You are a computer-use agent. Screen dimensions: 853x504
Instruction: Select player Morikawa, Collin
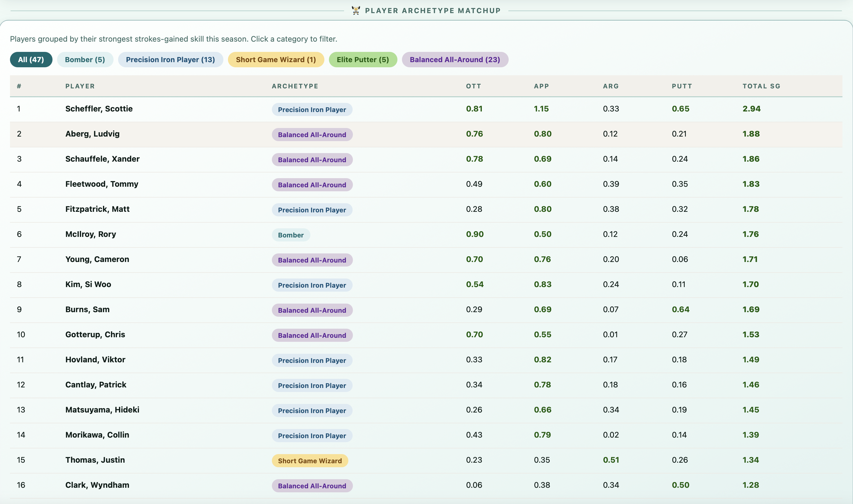pyautogui.click(x=97, y=435)
